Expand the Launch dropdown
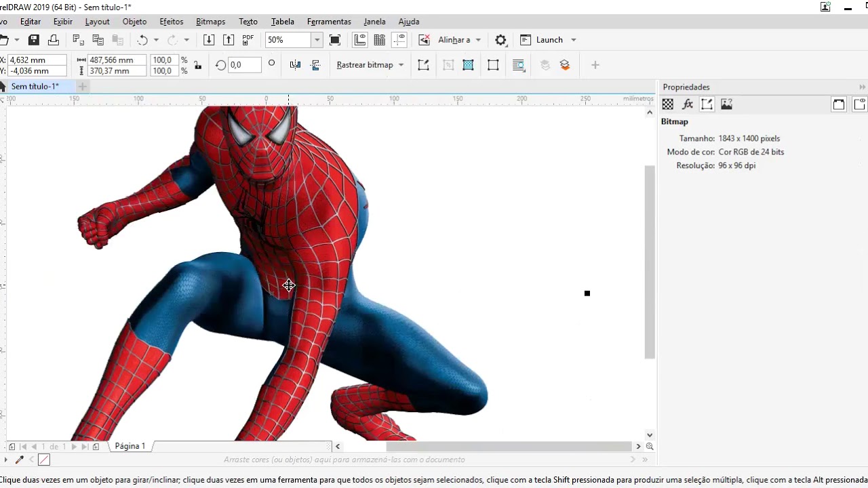The width and height of the screenshot is (868, 488). (x=573, y=40)
